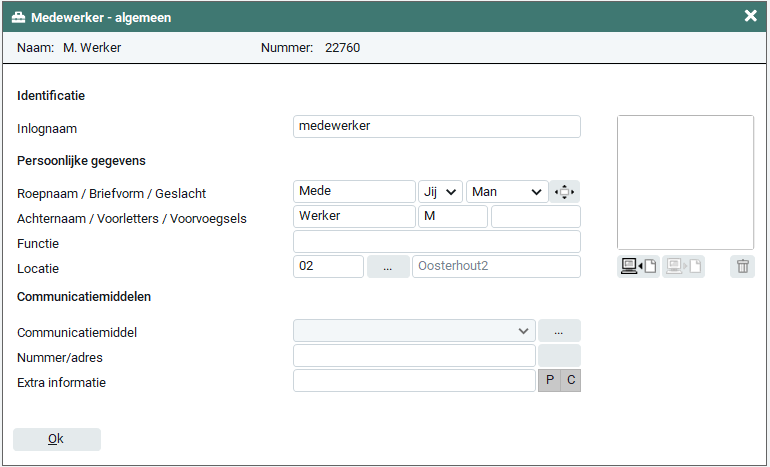Click the Locatie lookup ellipsis button

click(x=388, y=267)
